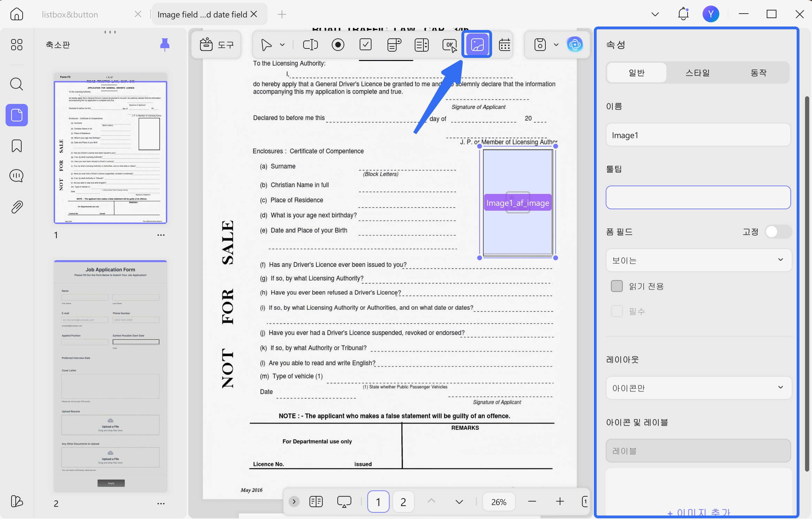
Task: Expand the save options dropdown arrow
Action: click(556, 45)
